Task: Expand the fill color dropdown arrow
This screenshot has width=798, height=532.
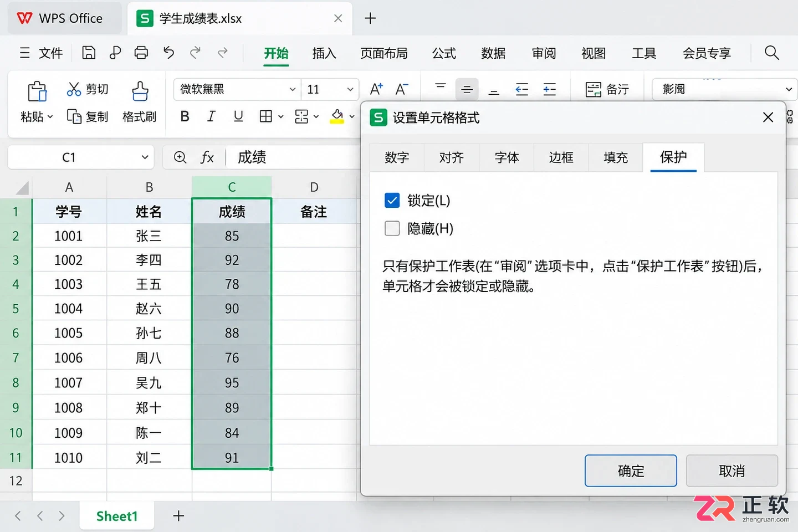Action: (x=352, y=116)
